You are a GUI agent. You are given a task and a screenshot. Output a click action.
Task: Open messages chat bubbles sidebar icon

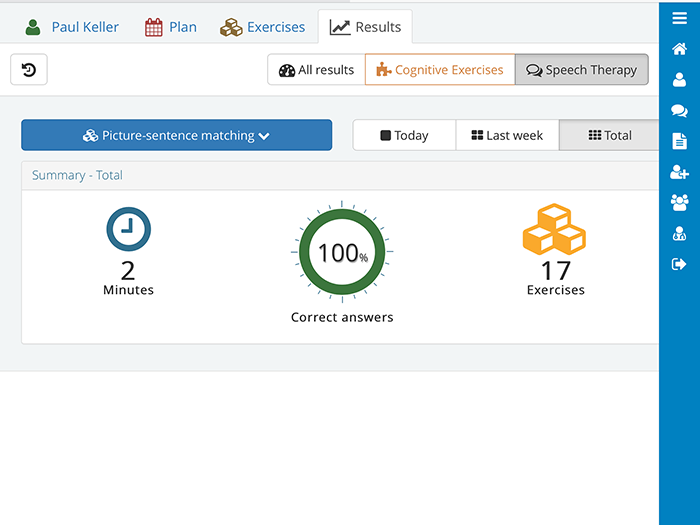click(679, 111)
